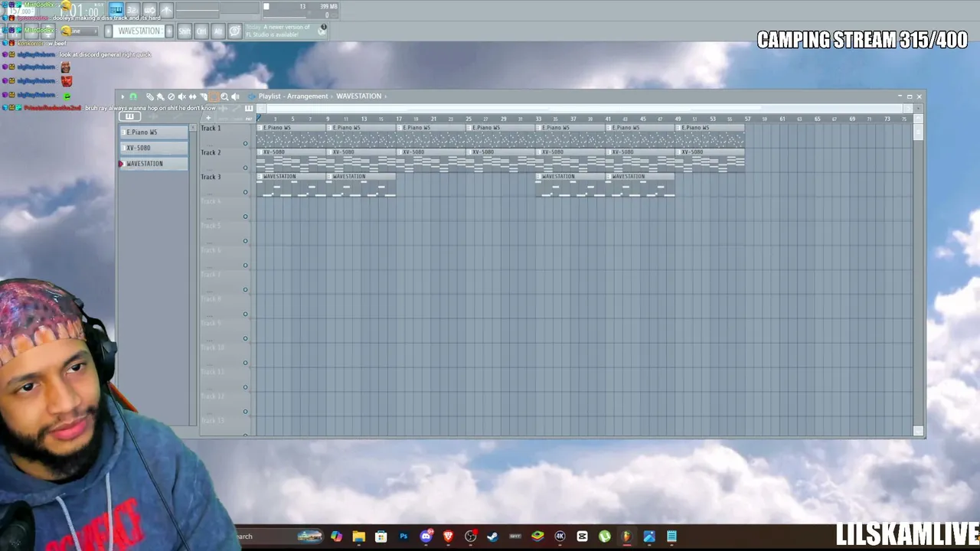Click bar 17 on the timeline ruler

click(x=399, y=119)
